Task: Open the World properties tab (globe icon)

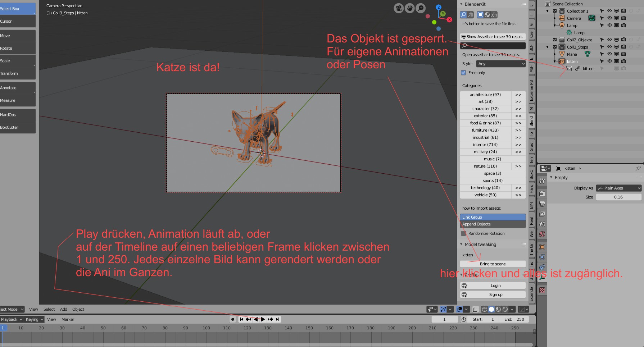Action: point(542,234)
